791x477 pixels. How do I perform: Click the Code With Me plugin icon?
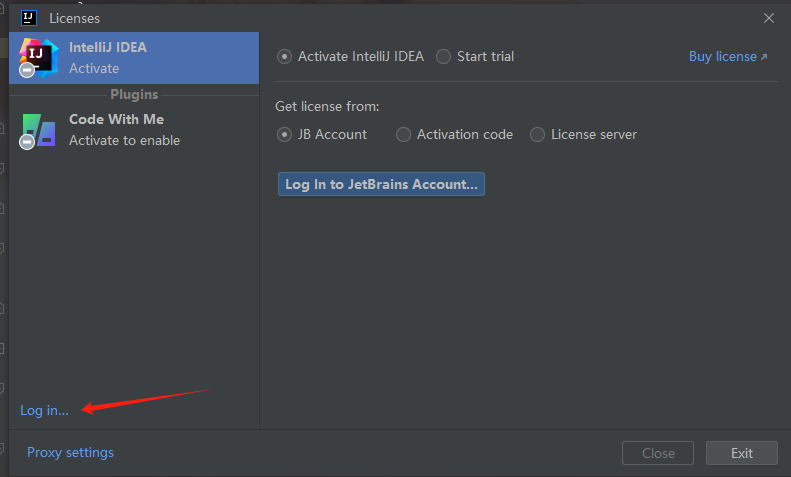[x=39, y=130]
